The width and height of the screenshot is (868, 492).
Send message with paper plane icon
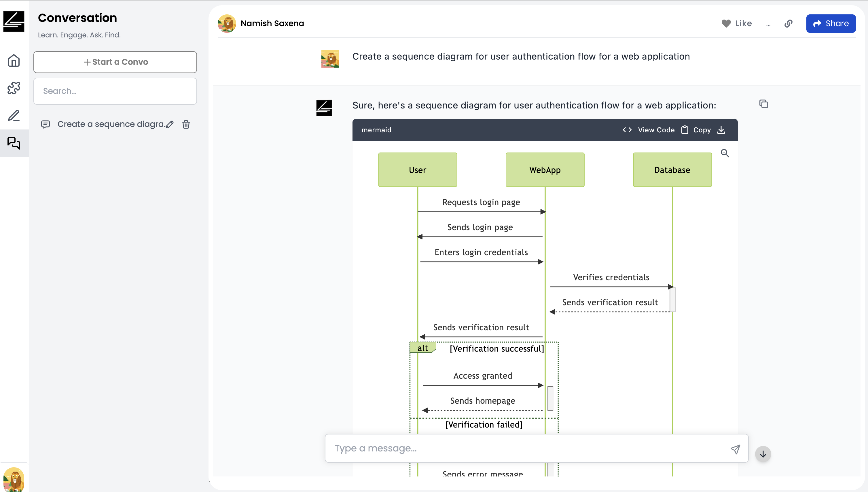click(x=736, y=449)
